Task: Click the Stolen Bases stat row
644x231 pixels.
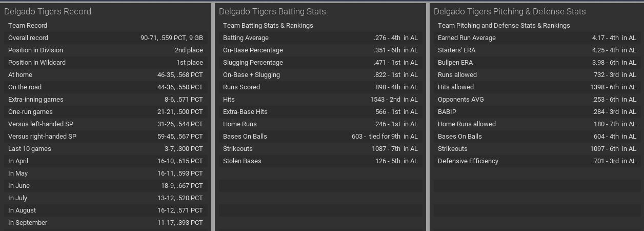Action: click(320, 161)
